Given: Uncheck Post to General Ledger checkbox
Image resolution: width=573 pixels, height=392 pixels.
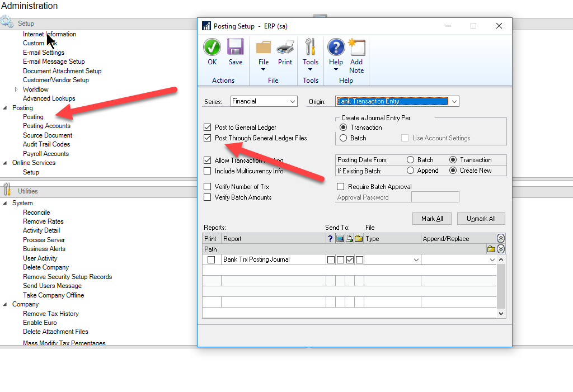Looking at the screenshot, I should pos(208,127).
